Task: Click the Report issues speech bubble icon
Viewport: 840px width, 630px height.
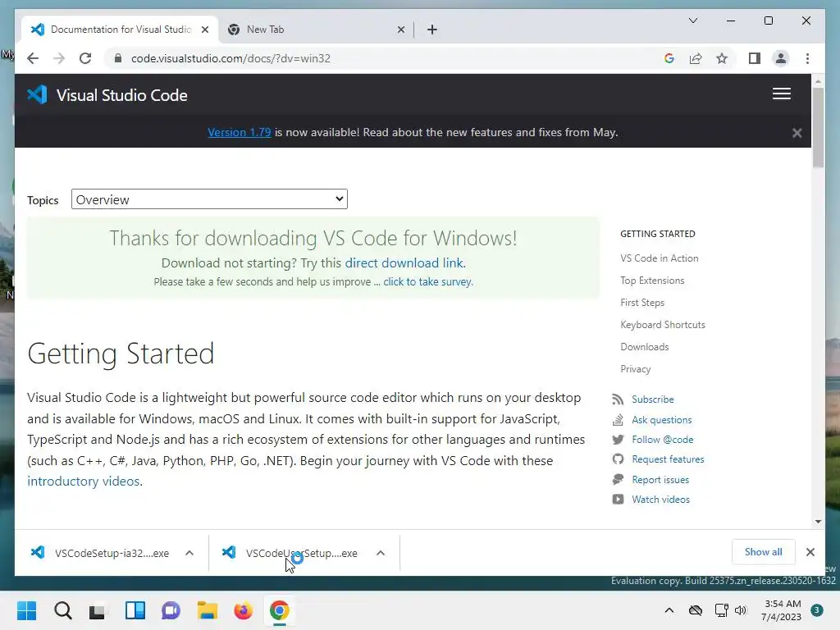Action: click(618, 479)
